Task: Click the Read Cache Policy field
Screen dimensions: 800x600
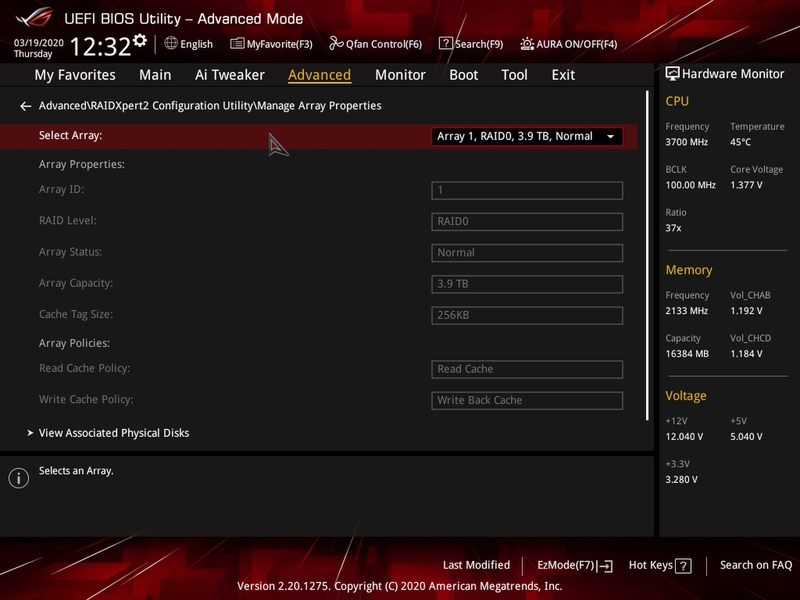Action: coord(527,369)
